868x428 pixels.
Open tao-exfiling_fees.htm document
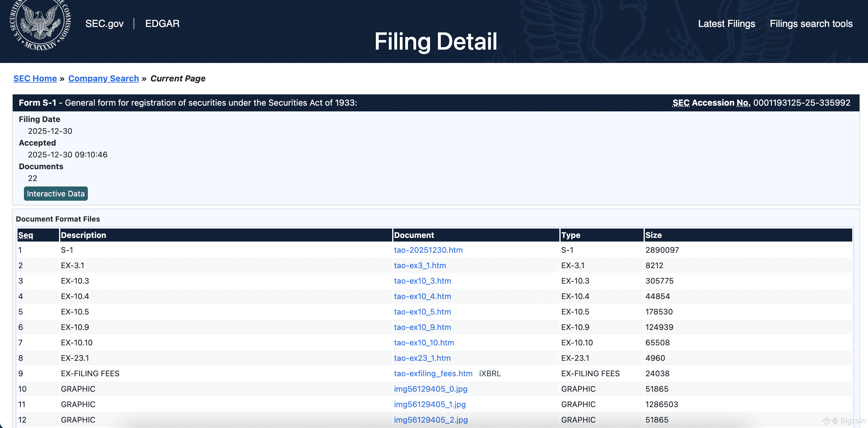(x=433, y=374)
